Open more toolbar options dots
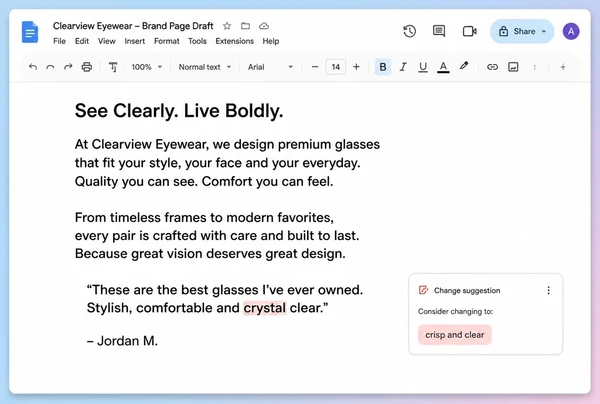The height and width of the screenshot is (404, 600). pos(535,67)
